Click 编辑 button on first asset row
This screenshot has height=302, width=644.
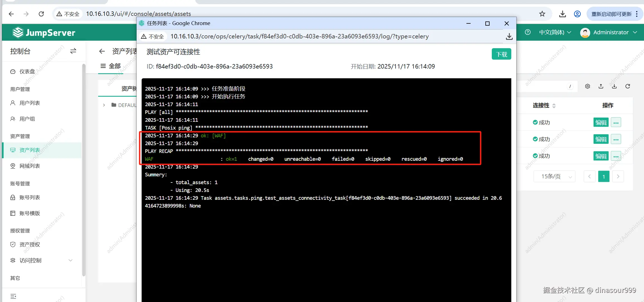click(x=601, y=123)
